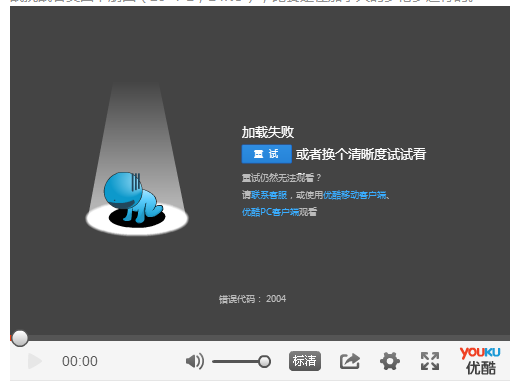Click the round video progress scrubber handle

click(x=20, y=338)
